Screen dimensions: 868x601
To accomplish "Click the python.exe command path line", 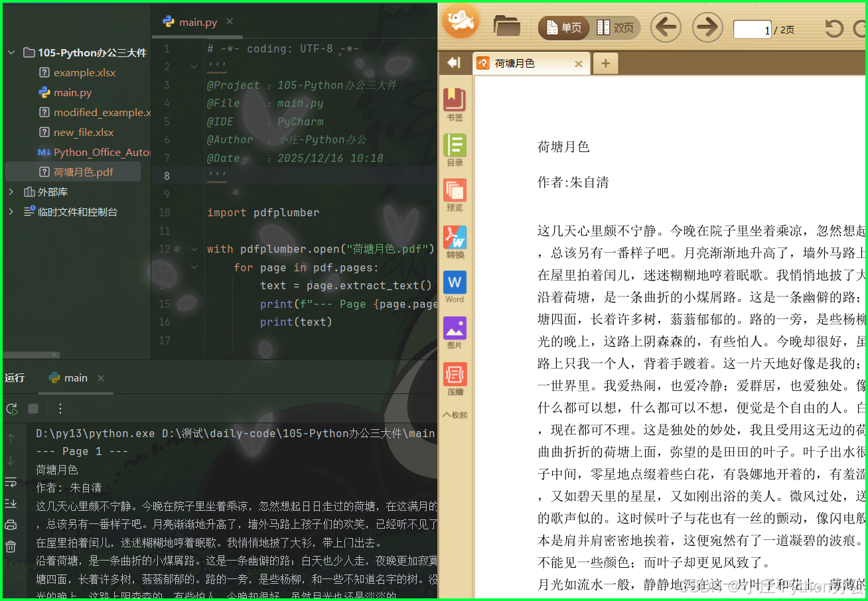I will coord(235,433).
